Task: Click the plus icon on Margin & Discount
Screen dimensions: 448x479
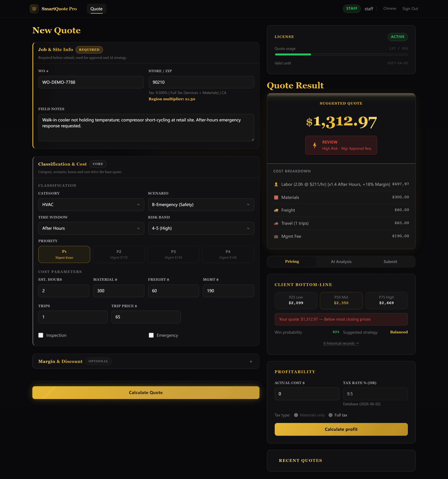Action: coord(251,361)
